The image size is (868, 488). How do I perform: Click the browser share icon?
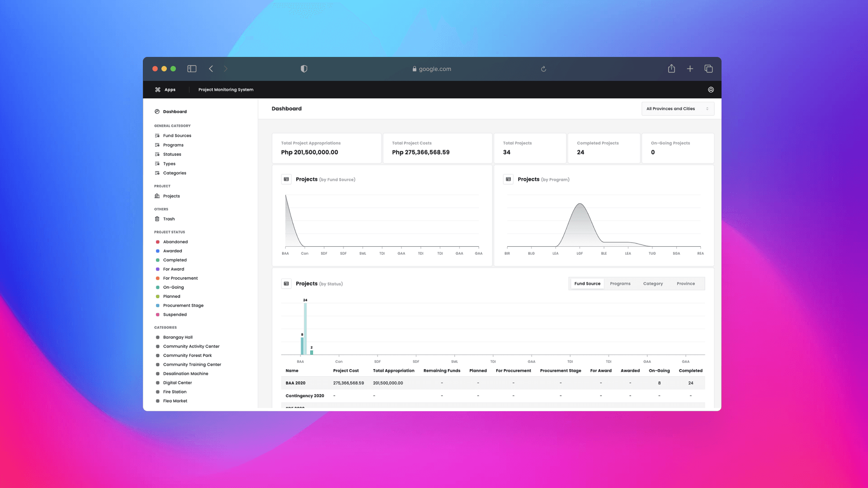[x=671, y=69]
